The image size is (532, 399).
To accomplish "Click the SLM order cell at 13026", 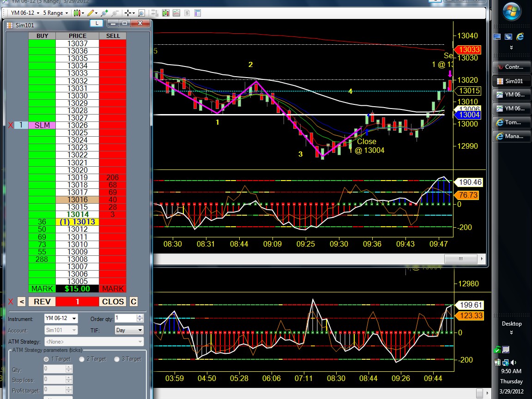I will [x=42, y=125].
